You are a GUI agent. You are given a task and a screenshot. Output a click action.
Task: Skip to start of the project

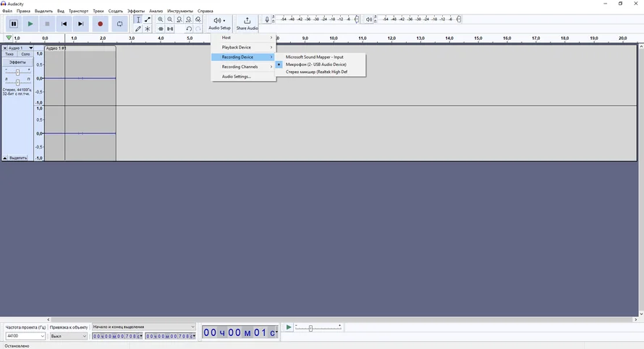[64, 24]
